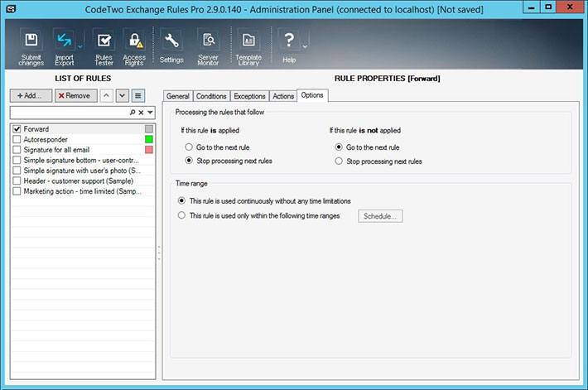Enable the Signature for all email checkbox
This screenshot has width=588, height=390.
click(17, 150)
